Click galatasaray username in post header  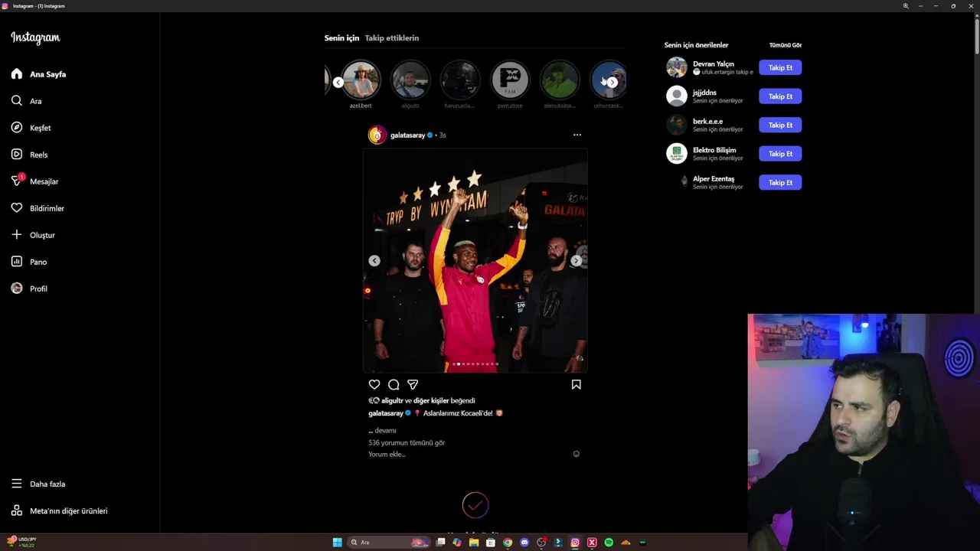407,135
